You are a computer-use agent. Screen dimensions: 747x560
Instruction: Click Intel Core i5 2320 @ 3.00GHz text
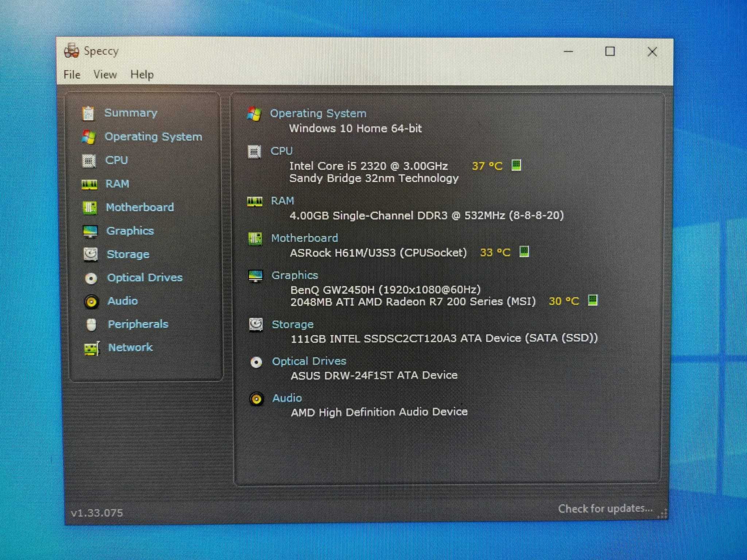368,166
